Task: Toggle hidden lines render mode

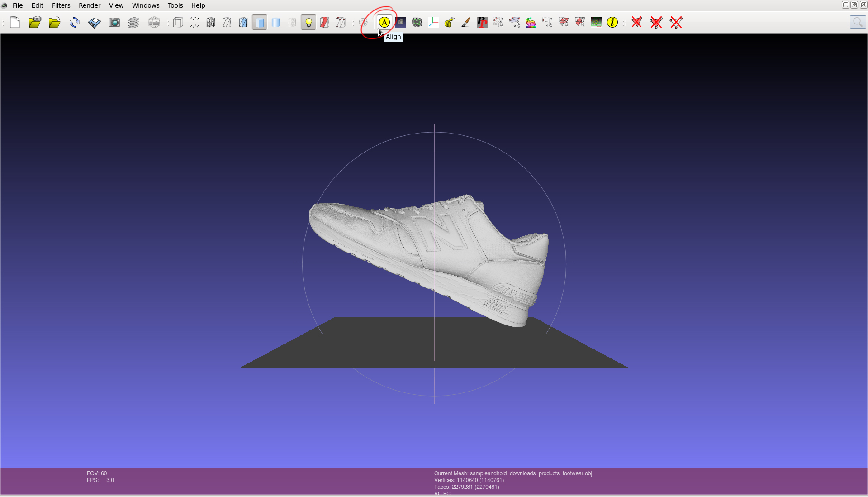Action: point(227,22)
